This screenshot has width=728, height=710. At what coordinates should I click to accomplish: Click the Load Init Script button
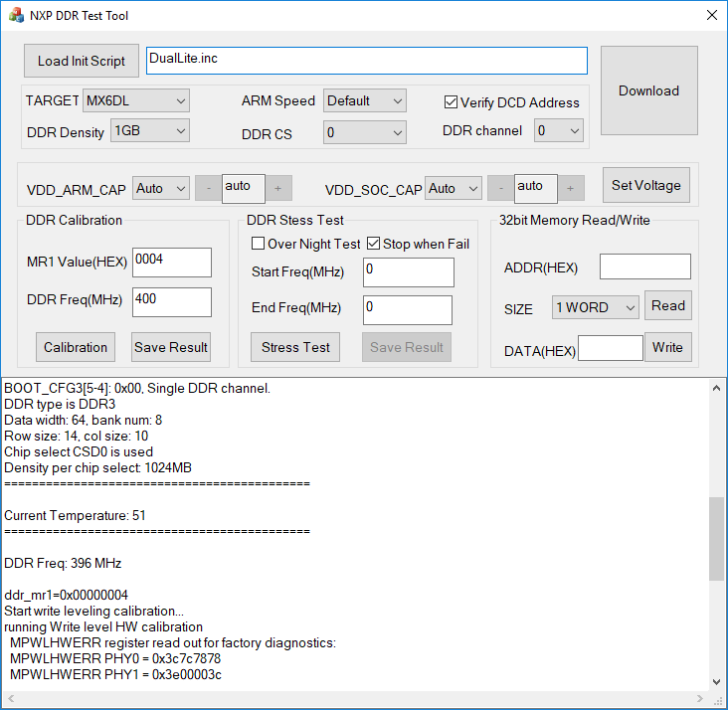tap(82, 61)
